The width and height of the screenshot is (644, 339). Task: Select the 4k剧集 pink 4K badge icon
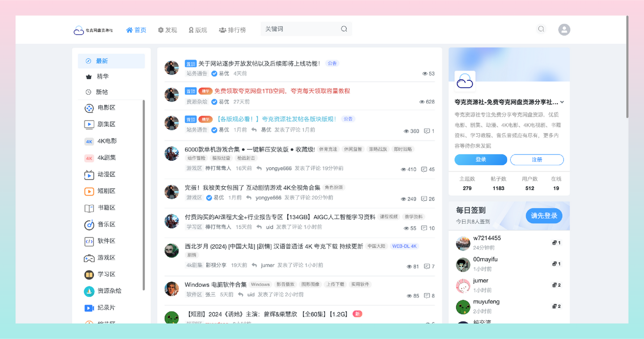coord(89,158)
